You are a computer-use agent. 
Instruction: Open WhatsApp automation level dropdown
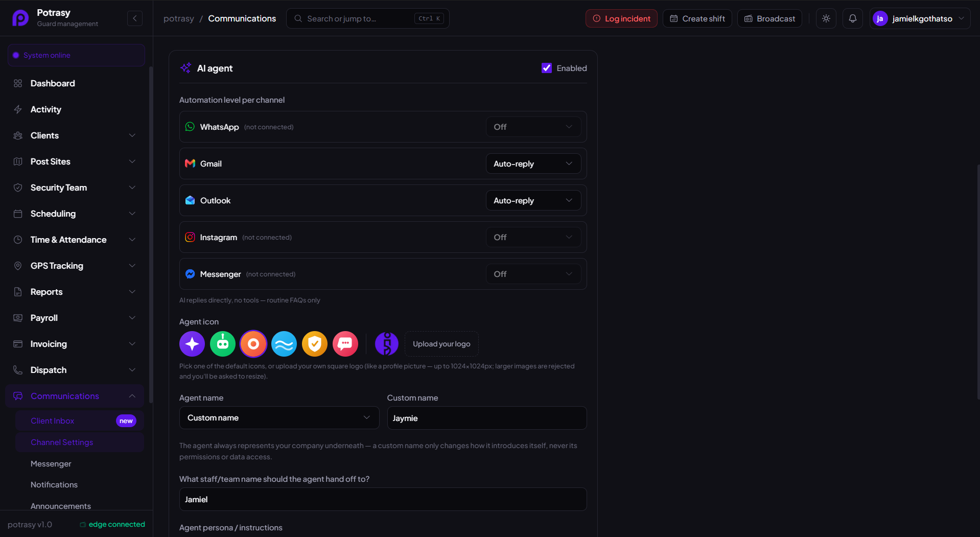(x=533, y=127)
